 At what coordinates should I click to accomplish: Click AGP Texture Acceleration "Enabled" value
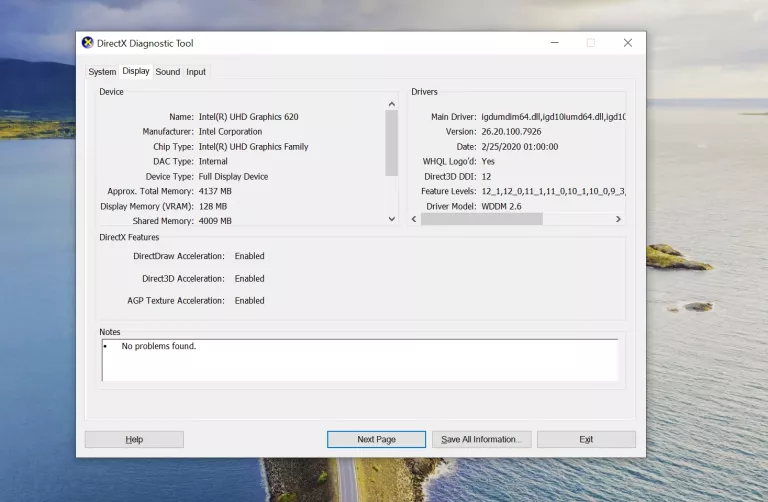click(249, 300)
